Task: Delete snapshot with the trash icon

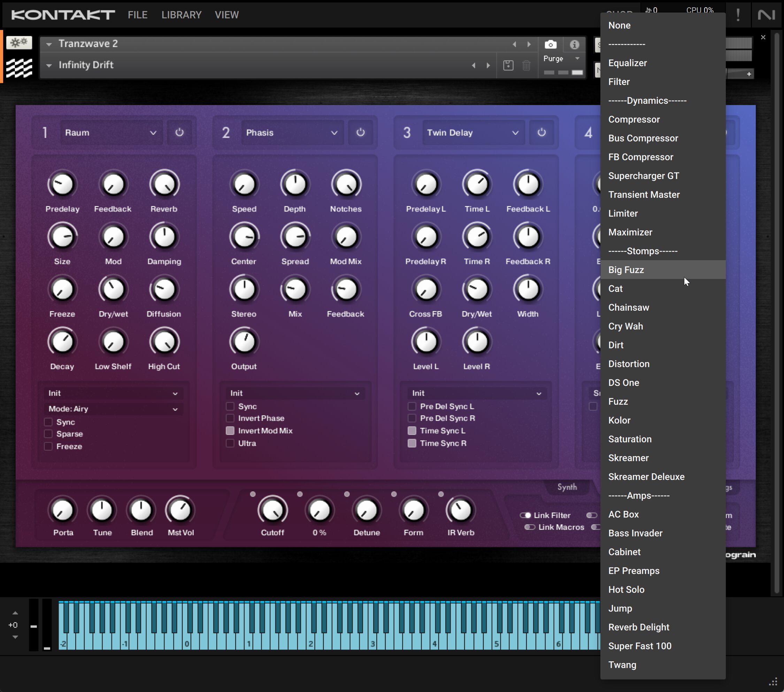Action: (526, 65)
